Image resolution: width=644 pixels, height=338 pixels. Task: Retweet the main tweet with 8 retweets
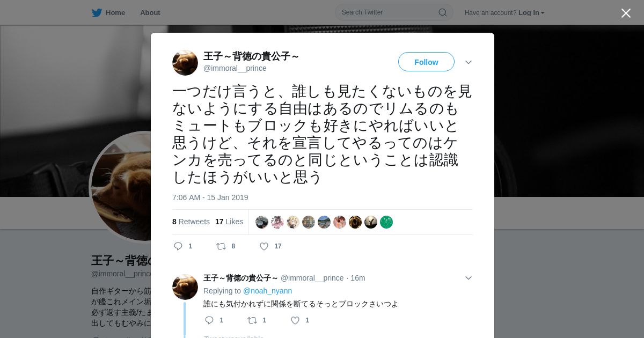coord(221,246)
